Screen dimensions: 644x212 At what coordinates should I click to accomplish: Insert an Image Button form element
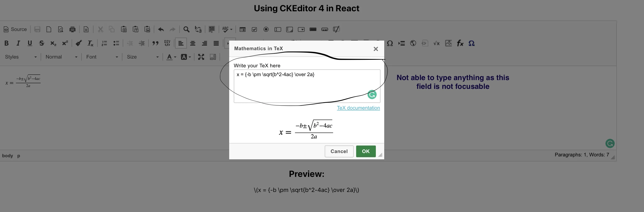click(x=325, y=29)
